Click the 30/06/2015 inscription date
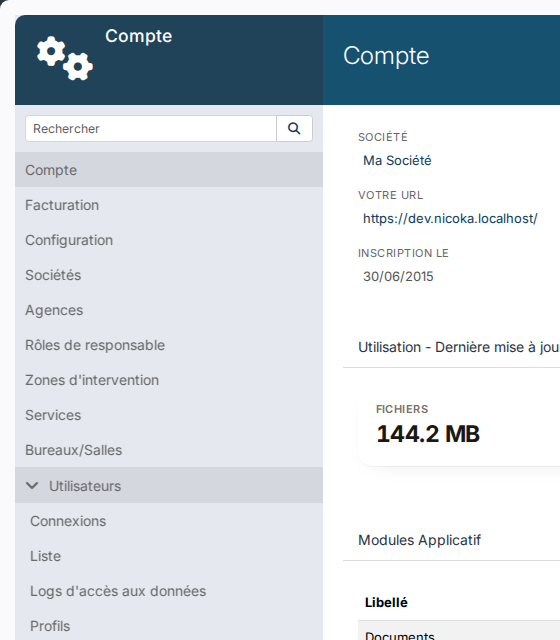This screenshot has width=560, height=640. pos(398,276)
